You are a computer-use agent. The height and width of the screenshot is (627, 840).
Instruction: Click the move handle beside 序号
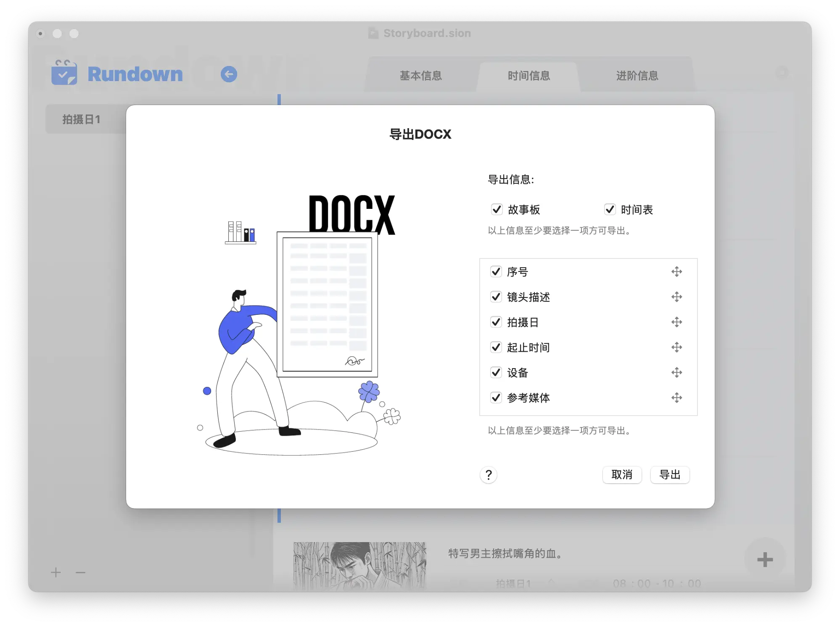pyautogui.click(x=677, y=271)
